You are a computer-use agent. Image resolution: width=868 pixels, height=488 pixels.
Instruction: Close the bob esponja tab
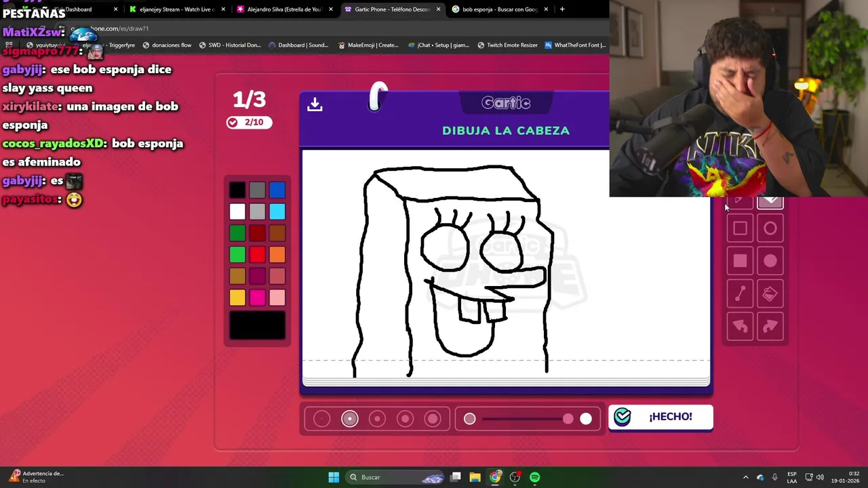pos(545,9)
